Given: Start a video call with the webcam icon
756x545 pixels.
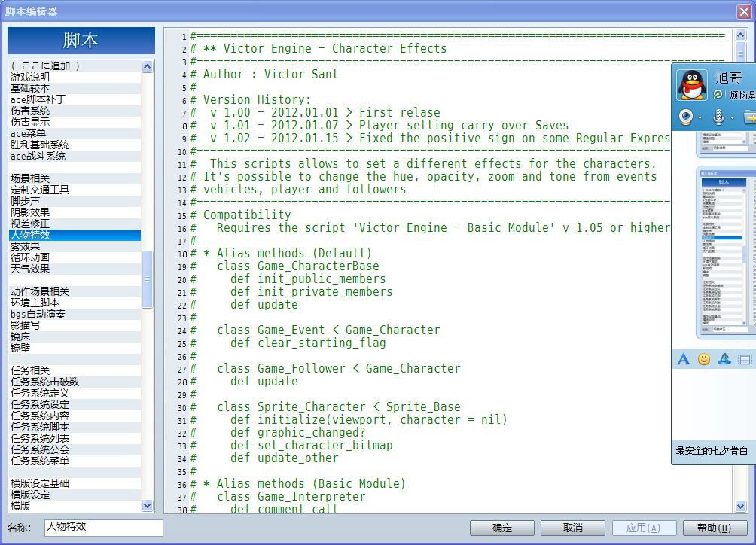Looking at the screenshot, I should click(686, 117).
